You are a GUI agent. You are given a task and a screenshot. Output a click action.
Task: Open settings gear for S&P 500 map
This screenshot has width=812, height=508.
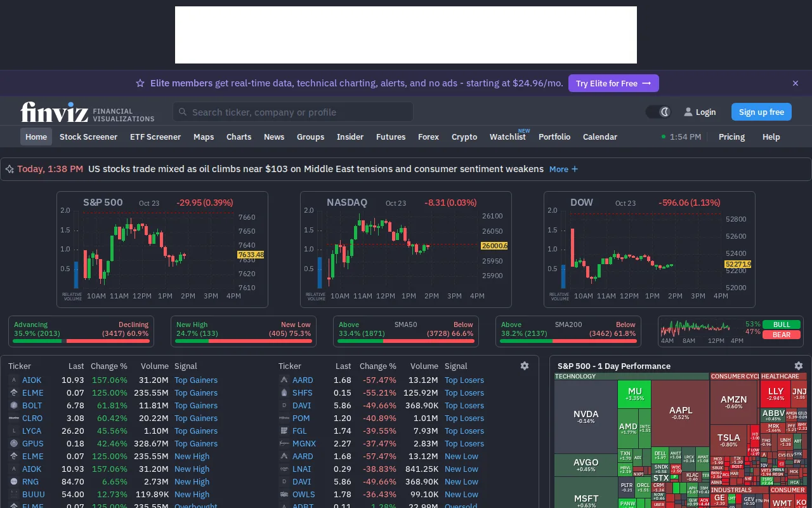coord(799,366)
